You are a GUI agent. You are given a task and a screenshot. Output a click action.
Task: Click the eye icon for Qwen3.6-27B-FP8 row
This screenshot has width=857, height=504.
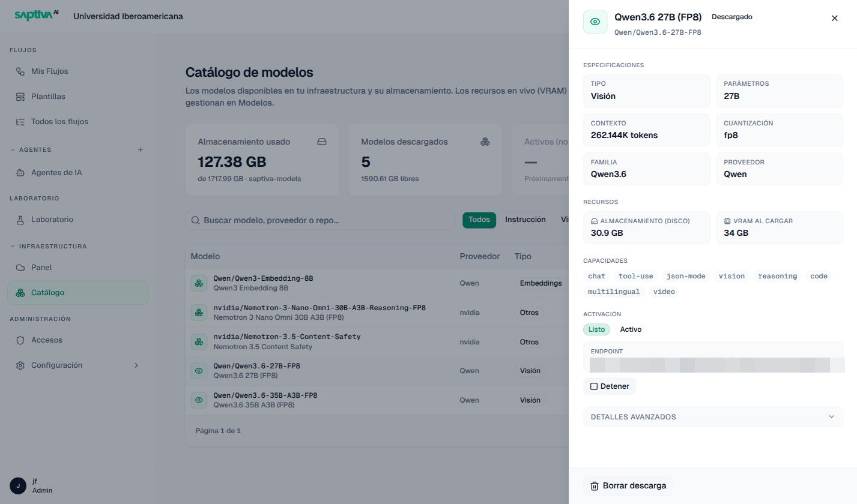click(199, 371)
